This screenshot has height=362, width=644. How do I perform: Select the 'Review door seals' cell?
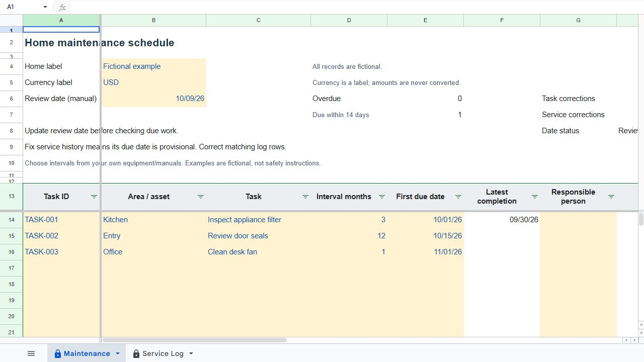click(x=258, y=236)
